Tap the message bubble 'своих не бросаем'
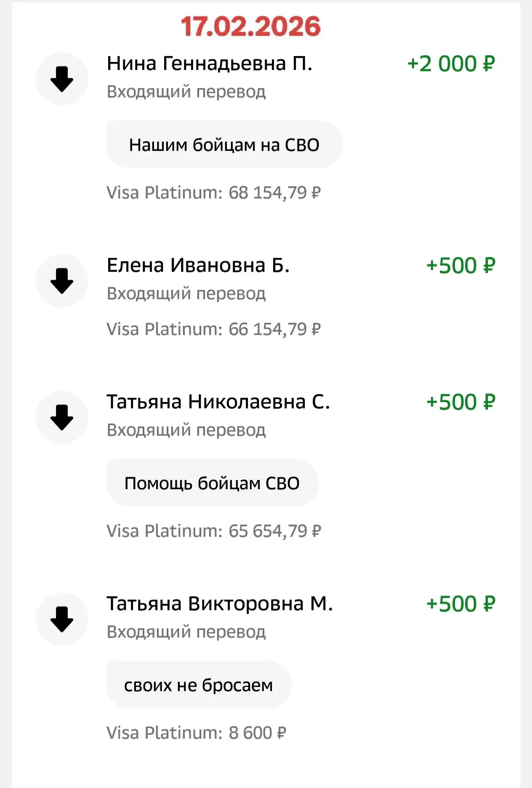This screenshot has width=532, height=788. [198, 685]
